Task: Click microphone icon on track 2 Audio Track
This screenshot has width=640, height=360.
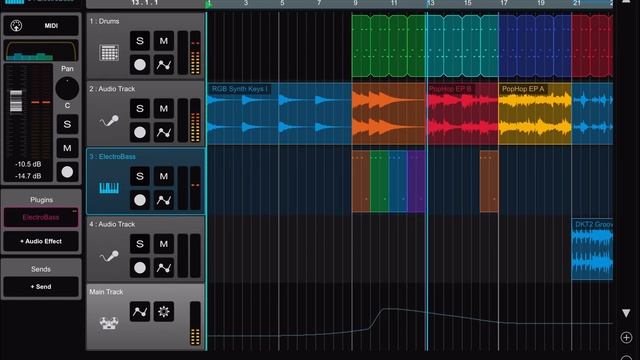Action: [109, 121]
